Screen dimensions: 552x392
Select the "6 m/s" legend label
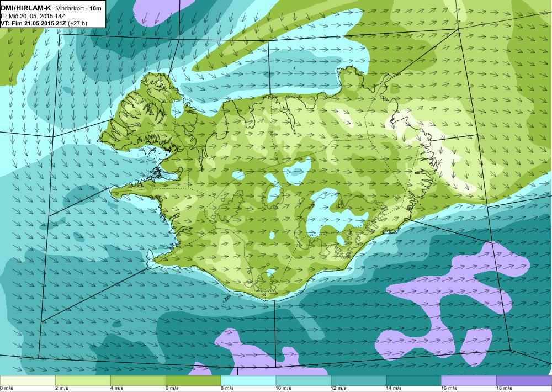pyautogui.click(x=172, y=389)
